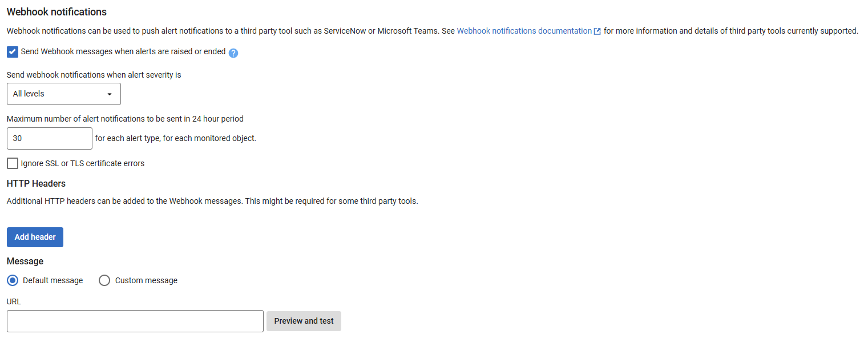Click the external link icon beside documentation

[x=597, y=31]
